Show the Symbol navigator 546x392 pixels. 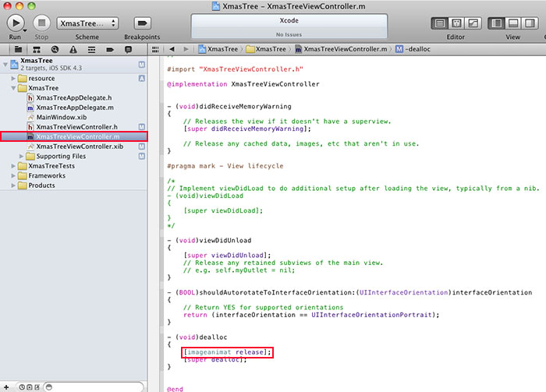click(x=36, y=49)
